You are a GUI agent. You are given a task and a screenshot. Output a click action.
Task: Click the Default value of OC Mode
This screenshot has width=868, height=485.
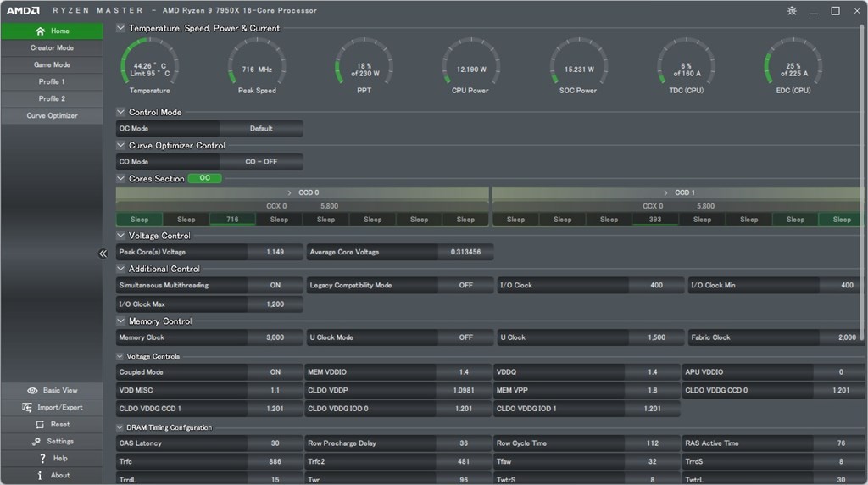tap(261, 129)
